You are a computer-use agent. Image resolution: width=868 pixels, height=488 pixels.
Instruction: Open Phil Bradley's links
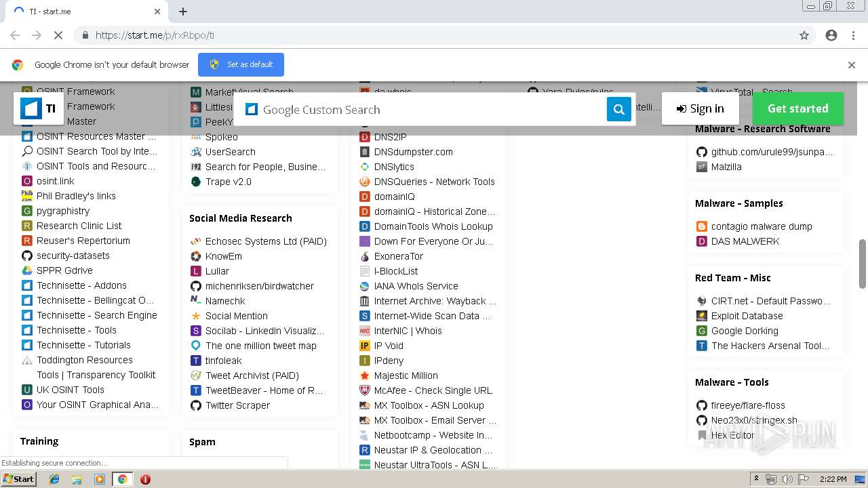76,196
